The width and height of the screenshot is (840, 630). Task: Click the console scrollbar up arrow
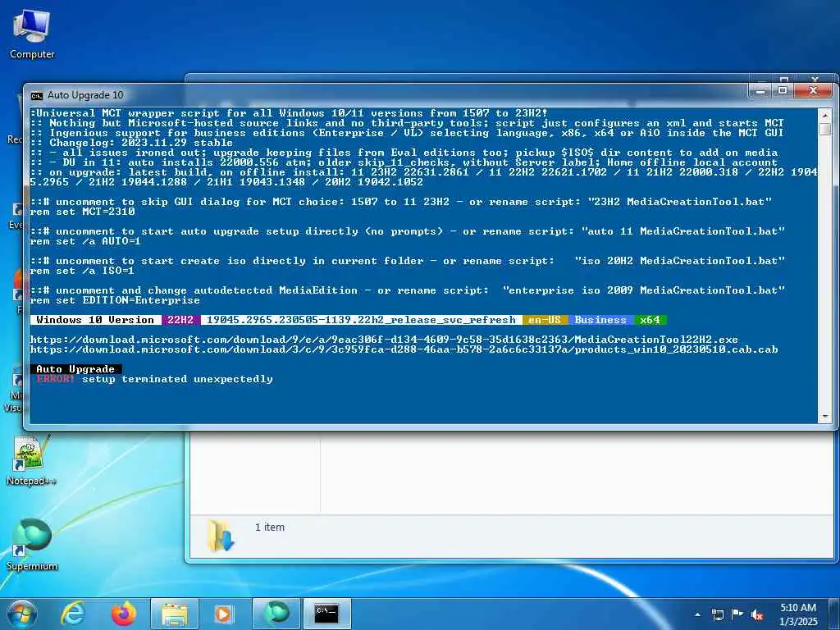824,115
